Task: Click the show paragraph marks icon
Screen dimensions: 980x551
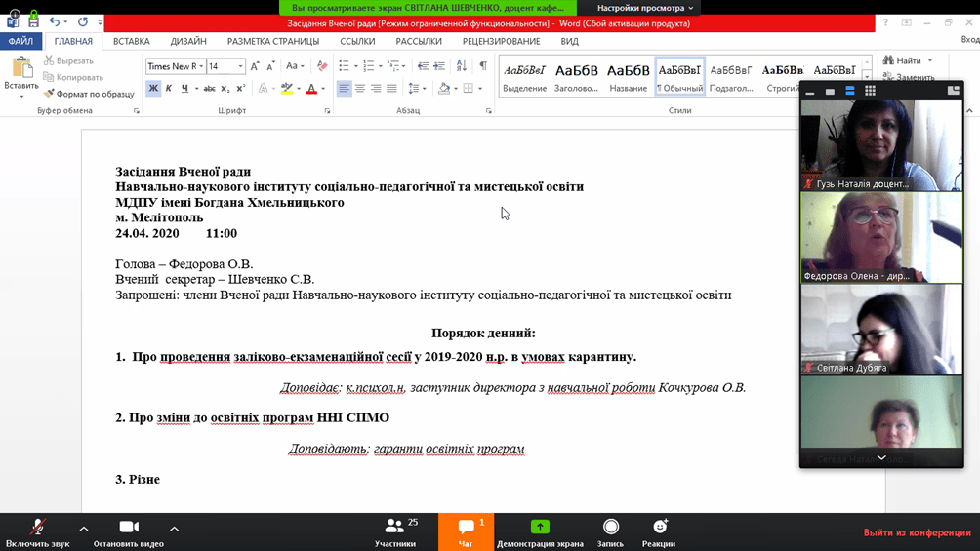Action: (483, 66)
